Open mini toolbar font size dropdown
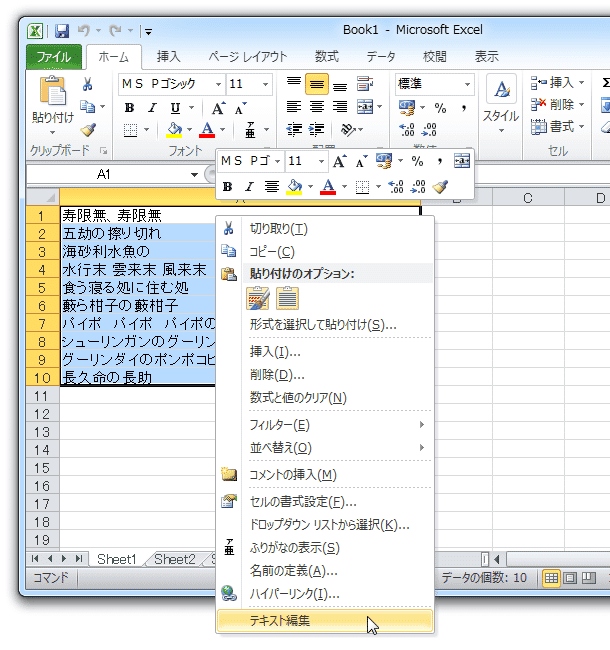610x650 pixels. coord(321,161)
